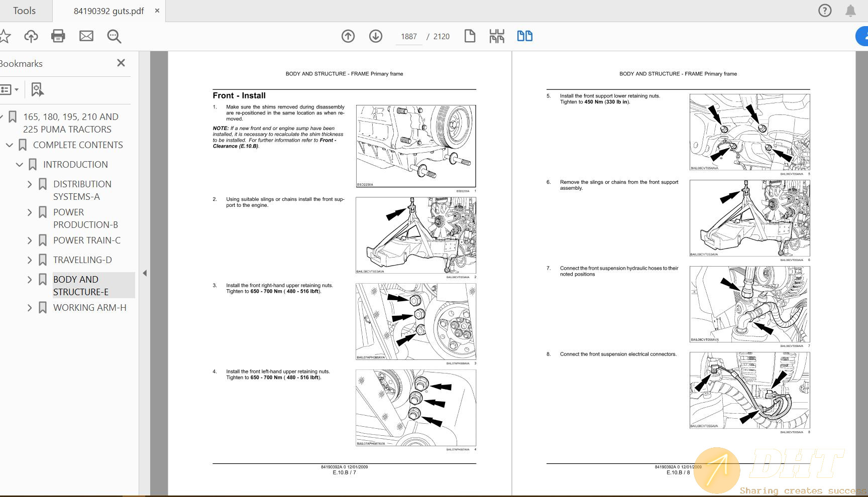This screenshot has height=497, width=868.
Task: Expand the POWER TRAIN-C bookmark
Action: (30, 240)
